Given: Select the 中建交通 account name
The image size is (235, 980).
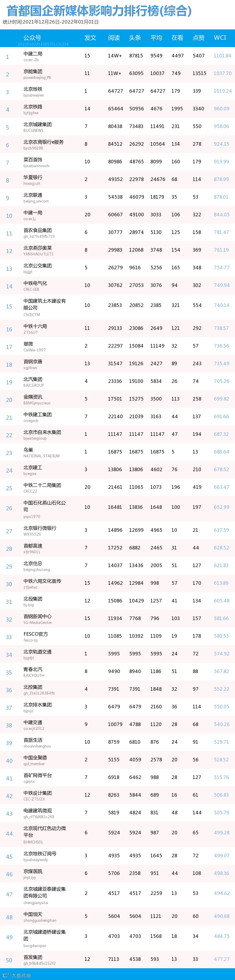Looking at the screenshot, I should [x=33, y=722].
